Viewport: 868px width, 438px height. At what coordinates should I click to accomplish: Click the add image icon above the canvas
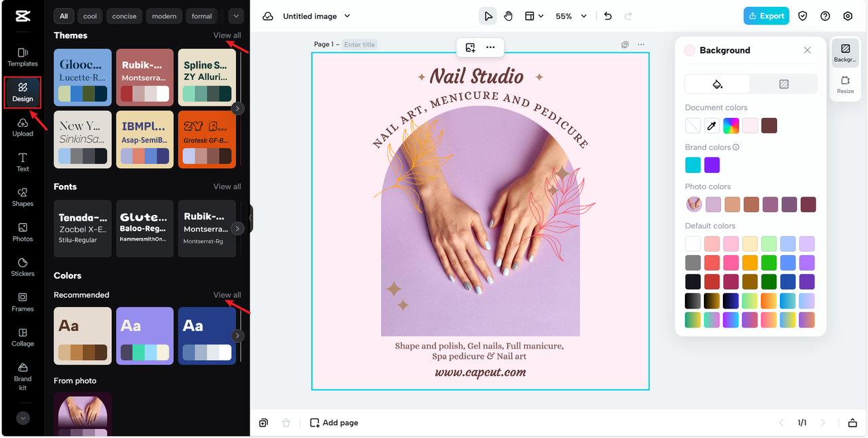(471, 47)
